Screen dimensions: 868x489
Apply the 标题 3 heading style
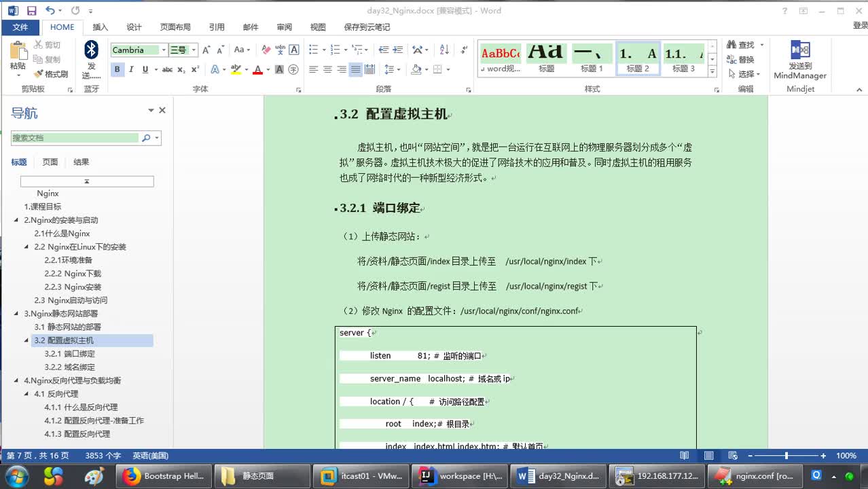click(684, 58)
